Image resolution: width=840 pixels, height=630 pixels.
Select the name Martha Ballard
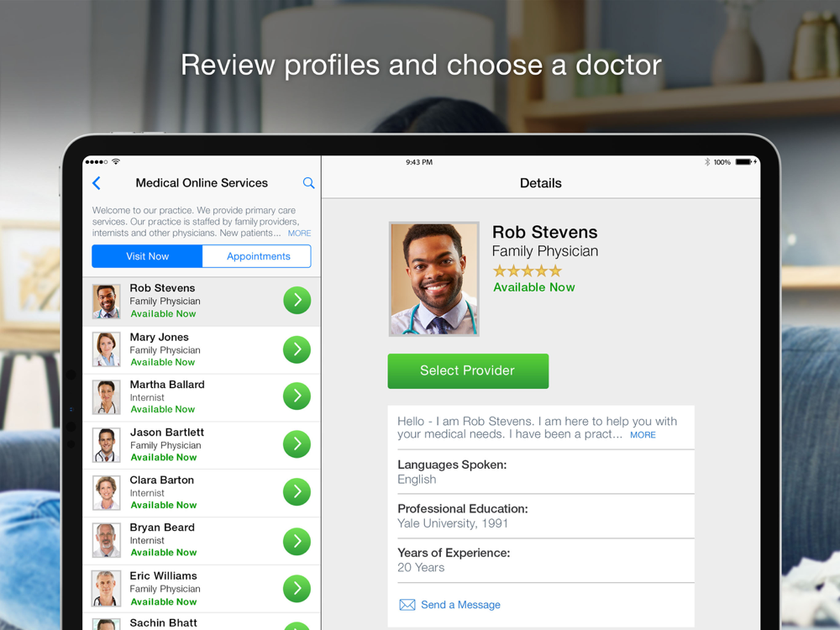point(167,384)
